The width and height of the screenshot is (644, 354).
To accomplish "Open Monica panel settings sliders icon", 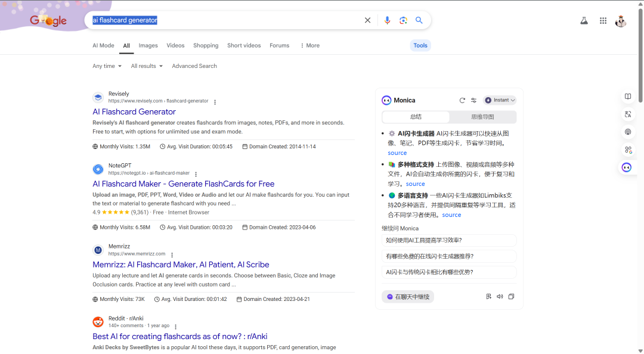I will click(473, 100).
